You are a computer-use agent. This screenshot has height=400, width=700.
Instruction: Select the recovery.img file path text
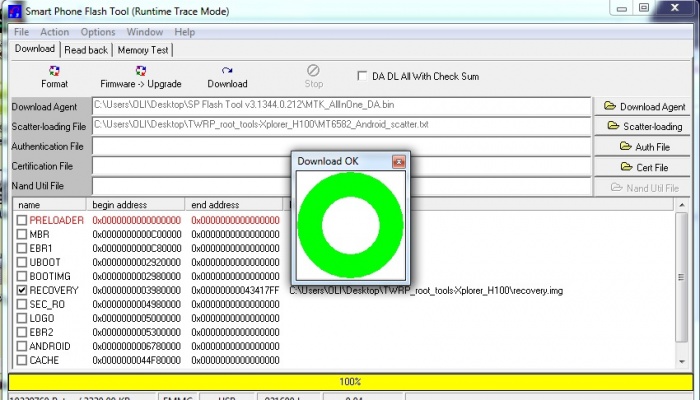click(426, 291)
